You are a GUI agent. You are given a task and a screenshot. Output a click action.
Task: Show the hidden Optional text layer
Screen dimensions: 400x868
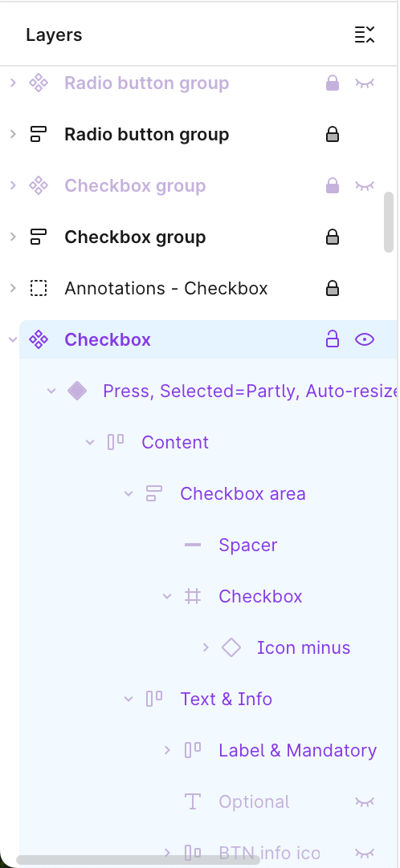365,801
